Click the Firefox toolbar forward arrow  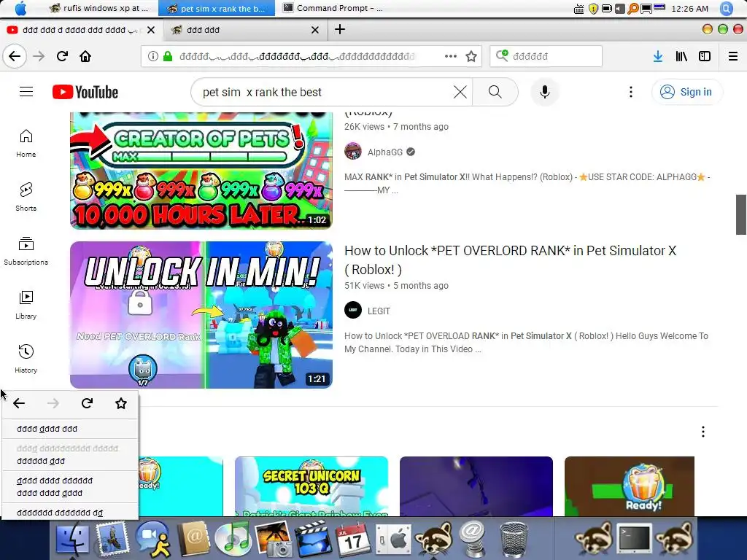[x=39, y=56]
